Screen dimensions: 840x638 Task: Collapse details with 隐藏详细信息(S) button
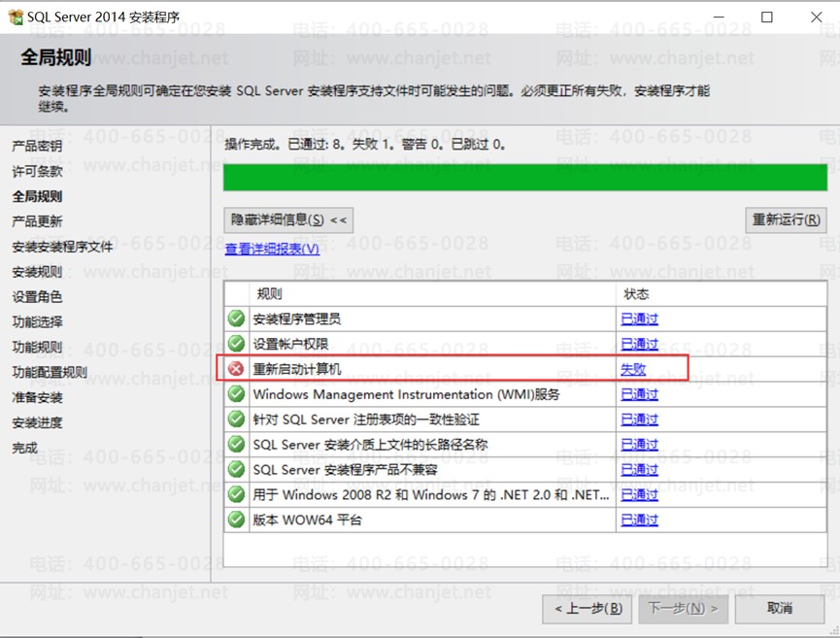pyautogui.click(x=288, y=220)
